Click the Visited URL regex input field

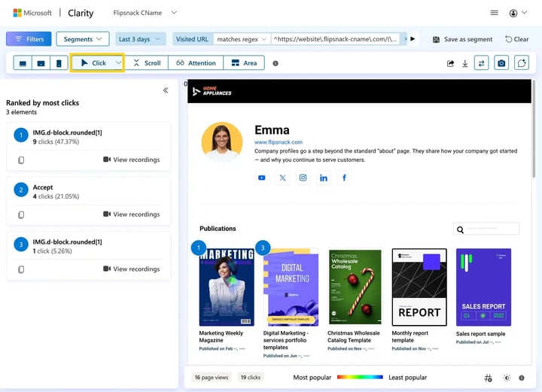(x=335, y=39)
